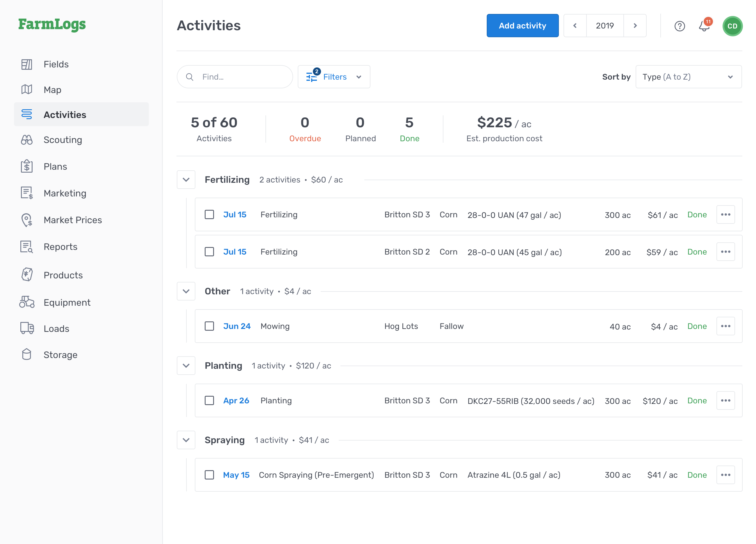756x544 pixels.
Task: Open the Jul 15 link for Britton SD 2
Action: [x=235, y=252]
